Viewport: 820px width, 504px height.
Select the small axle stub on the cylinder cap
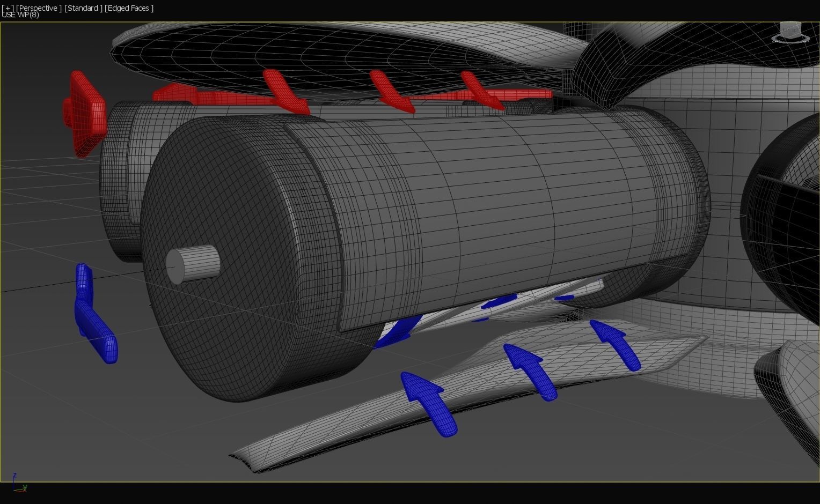click(193, 264)
